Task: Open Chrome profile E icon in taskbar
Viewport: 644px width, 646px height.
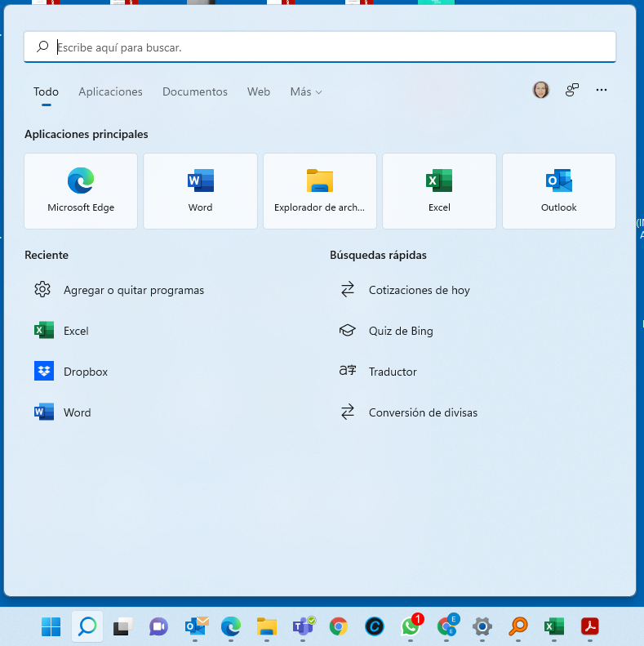Action: (447, 626)
